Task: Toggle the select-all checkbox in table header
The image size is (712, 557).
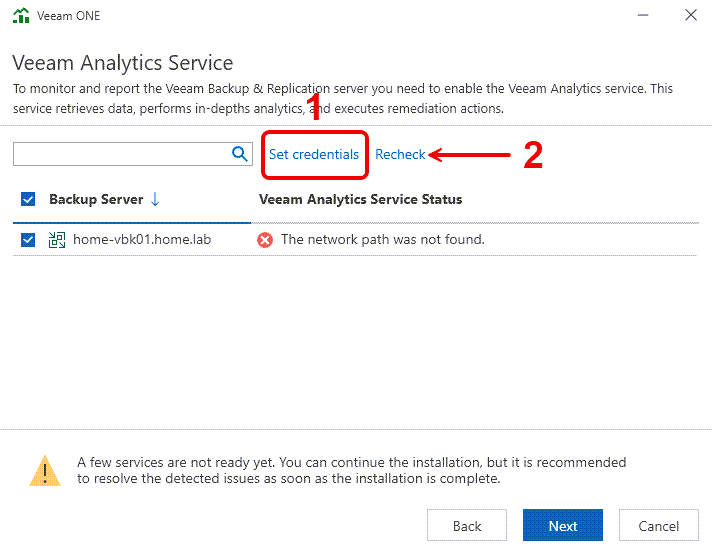Action: pyautogui.click(x=28, y=199)
